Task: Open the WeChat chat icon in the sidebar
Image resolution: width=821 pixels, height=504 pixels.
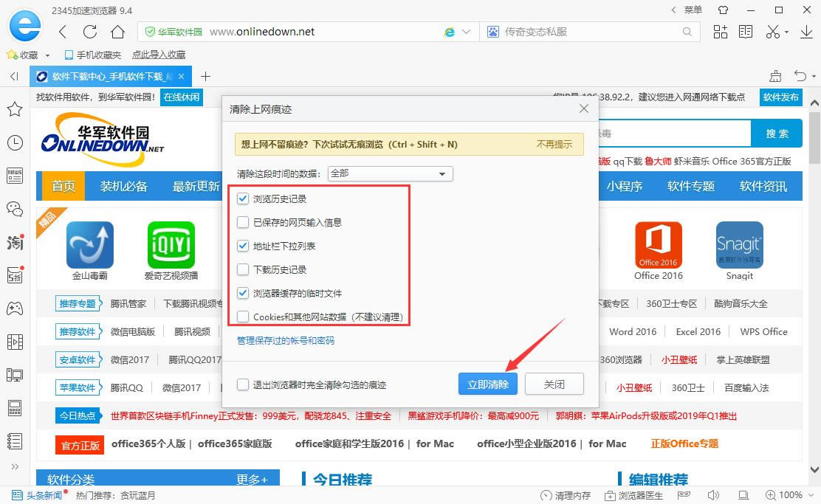Action: (15, 210)
